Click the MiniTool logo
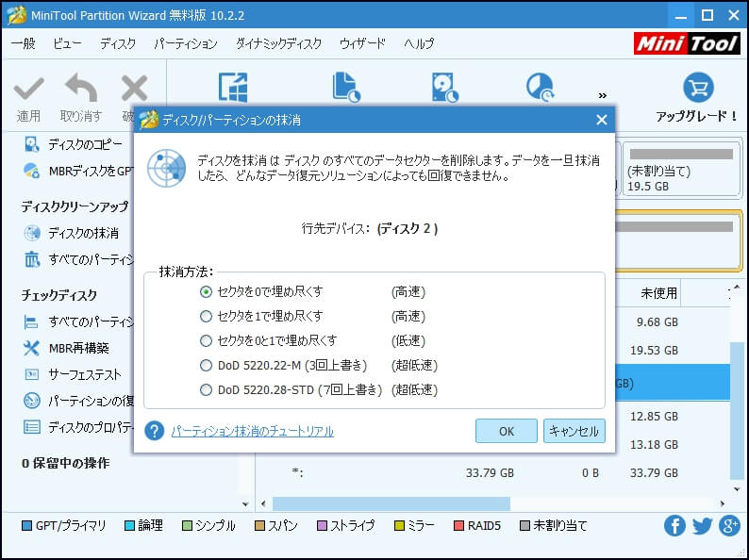This screenshot has width=749, height=560. (688, 44)
